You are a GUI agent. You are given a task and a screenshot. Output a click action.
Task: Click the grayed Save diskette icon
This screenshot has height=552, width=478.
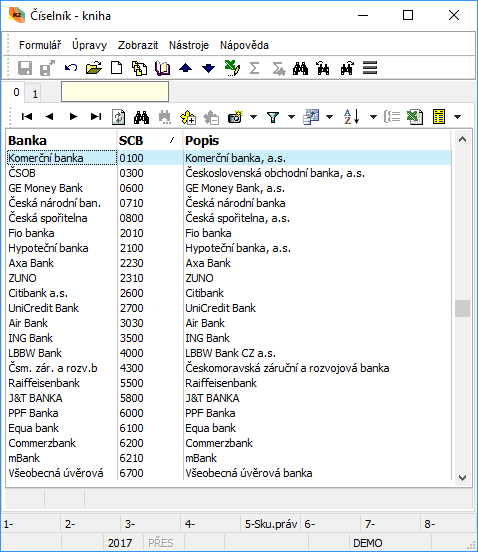pyautogui.click(x=25, y=68)
